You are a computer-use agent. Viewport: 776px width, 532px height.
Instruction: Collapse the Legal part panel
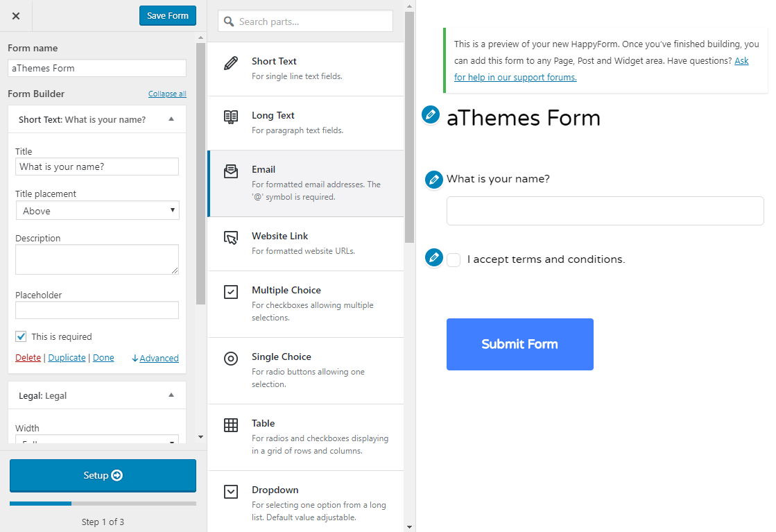point(171,395)
